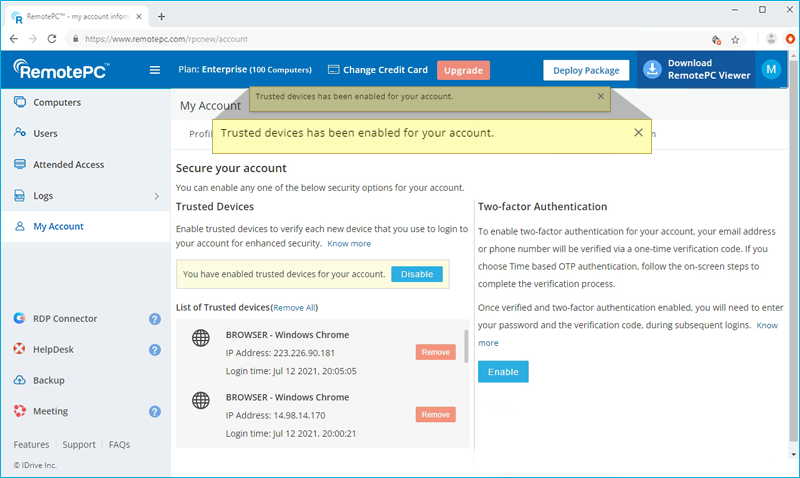The width and height of the screenshot is (800, 478).
Task: Click Change Credit Card
Action: (378, 70)
